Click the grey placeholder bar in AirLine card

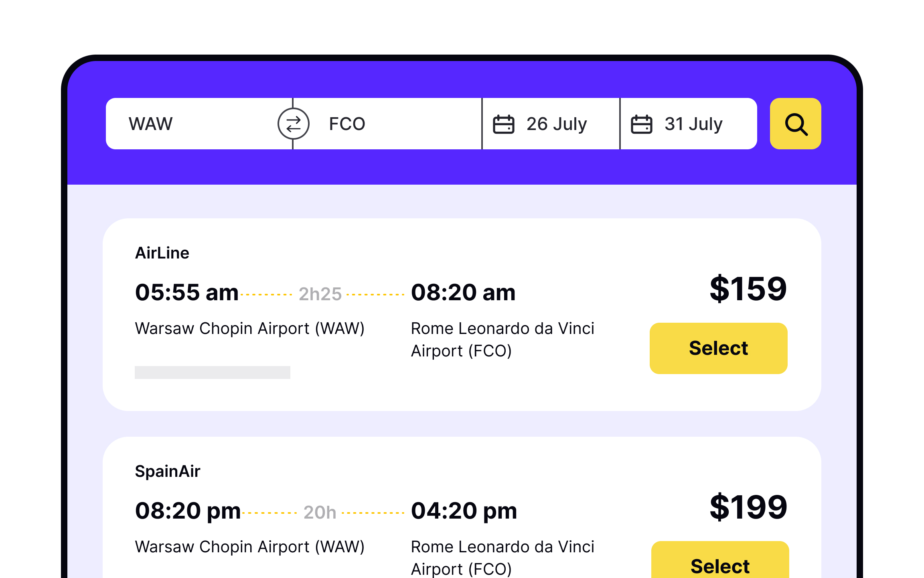[212, 372]
